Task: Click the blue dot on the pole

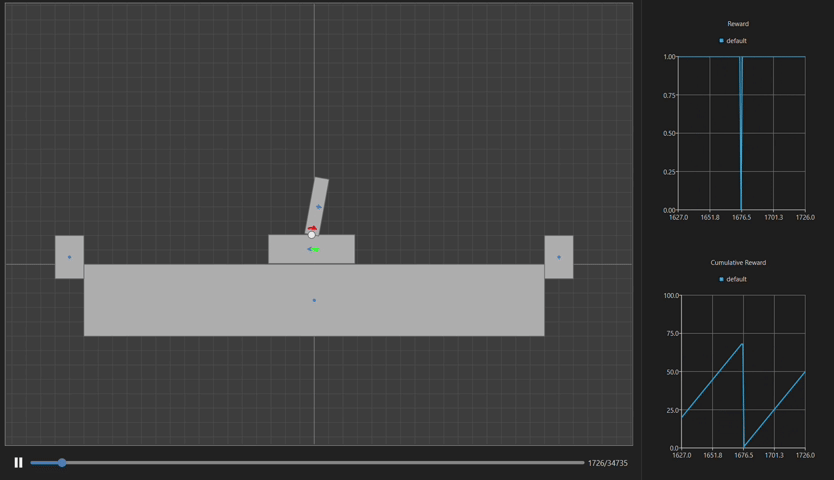Action: (319, 207)
